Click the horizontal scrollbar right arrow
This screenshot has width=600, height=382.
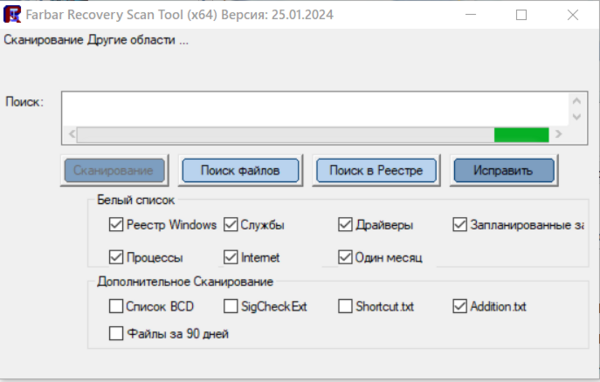[x=559, y=134]
